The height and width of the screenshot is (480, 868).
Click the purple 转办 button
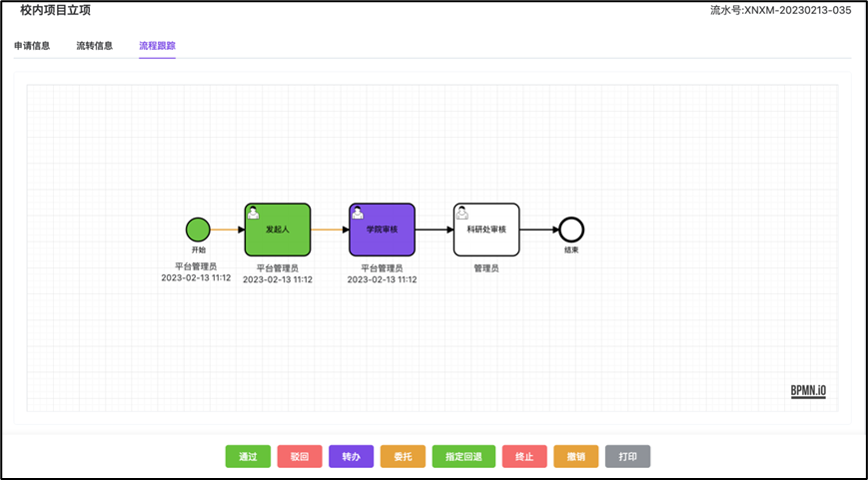[351, 457]
